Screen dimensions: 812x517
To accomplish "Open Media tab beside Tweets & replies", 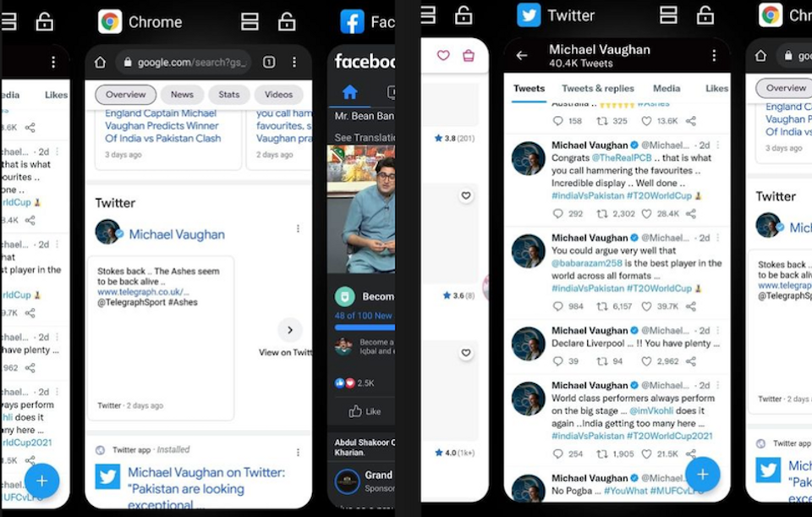I will (667, 89).
